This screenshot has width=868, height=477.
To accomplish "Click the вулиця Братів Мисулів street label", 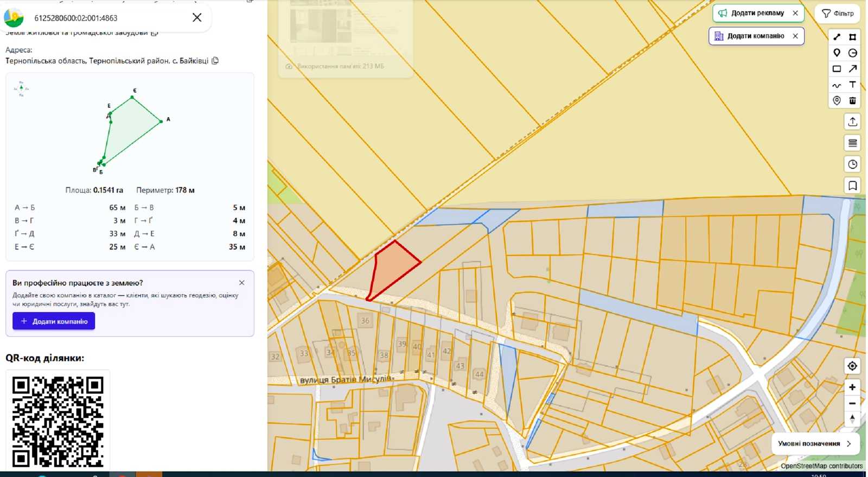I will point(345,379).
